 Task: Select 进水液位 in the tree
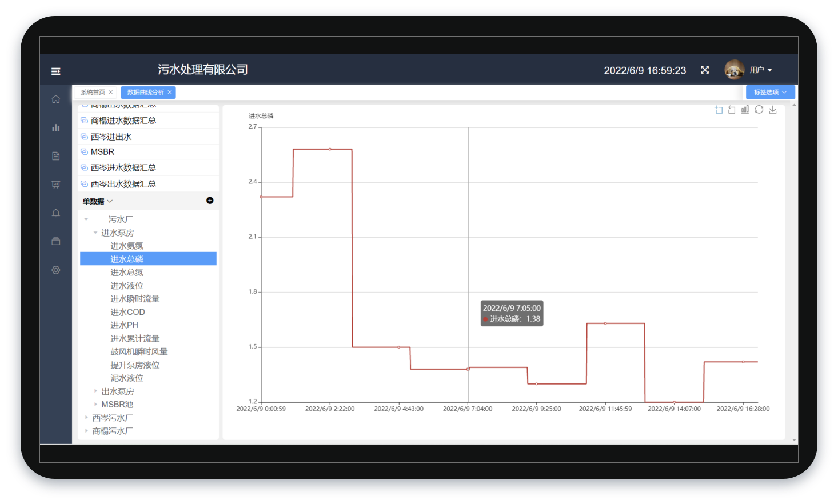click(x=127, y=286)
